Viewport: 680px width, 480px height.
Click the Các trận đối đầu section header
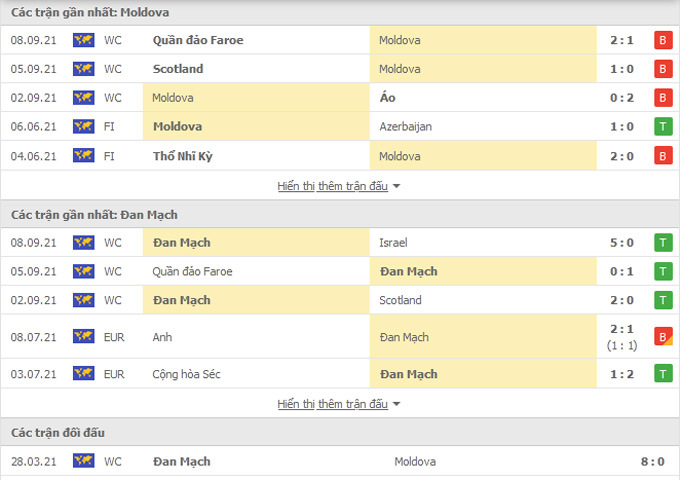pyautogui.click(x=58, y=432)
